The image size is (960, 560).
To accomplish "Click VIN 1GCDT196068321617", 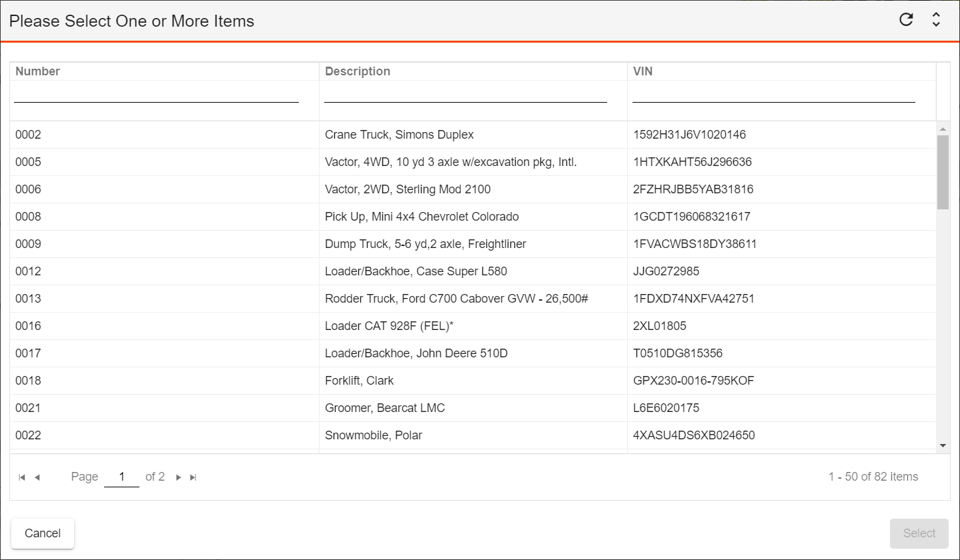I will coord(692,217).
